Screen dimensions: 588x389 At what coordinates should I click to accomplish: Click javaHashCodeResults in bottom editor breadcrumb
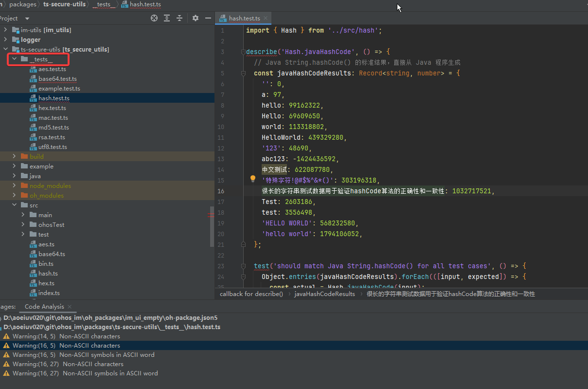click(x=324, y=294)
